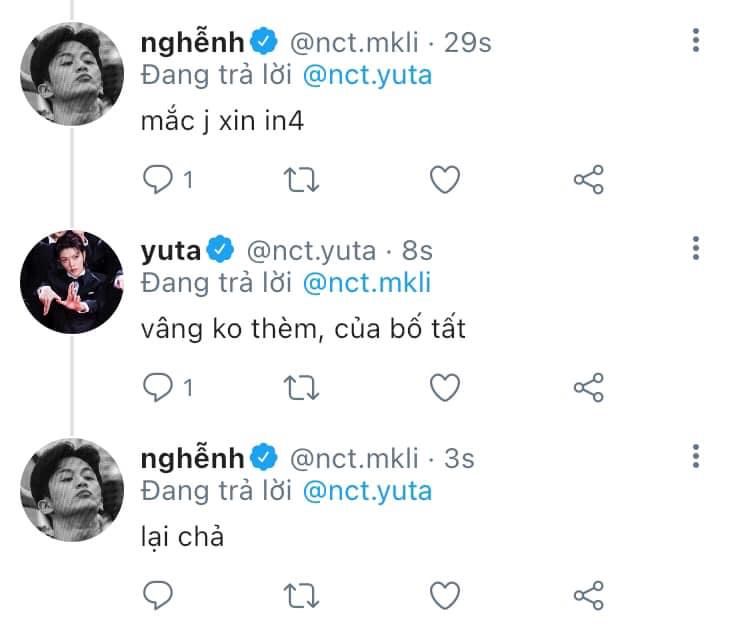Reply to the "lại chả" tweet
Image resolution: width=750 pixels, height=627 pixels.
[158, 594]
